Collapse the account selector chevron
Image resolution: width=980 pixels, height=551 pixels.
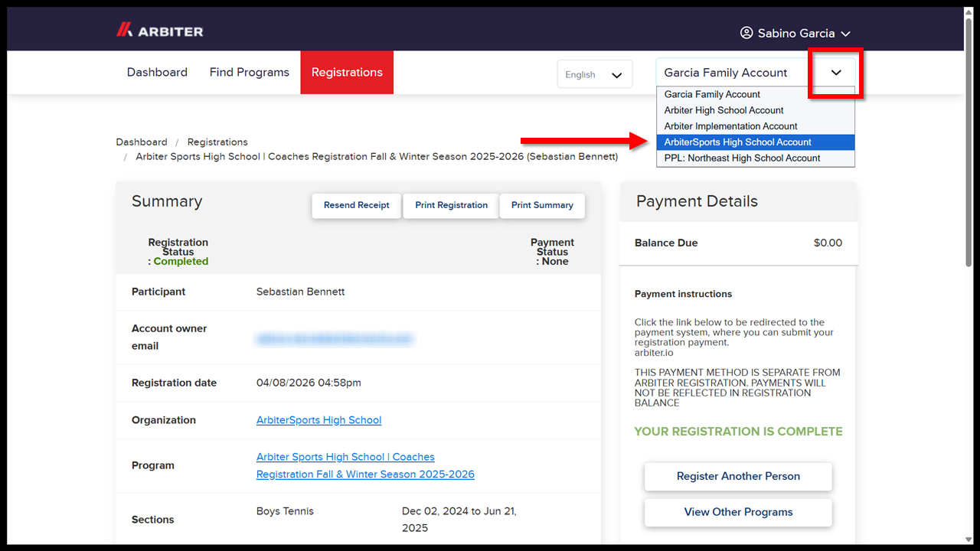(836, 73)
